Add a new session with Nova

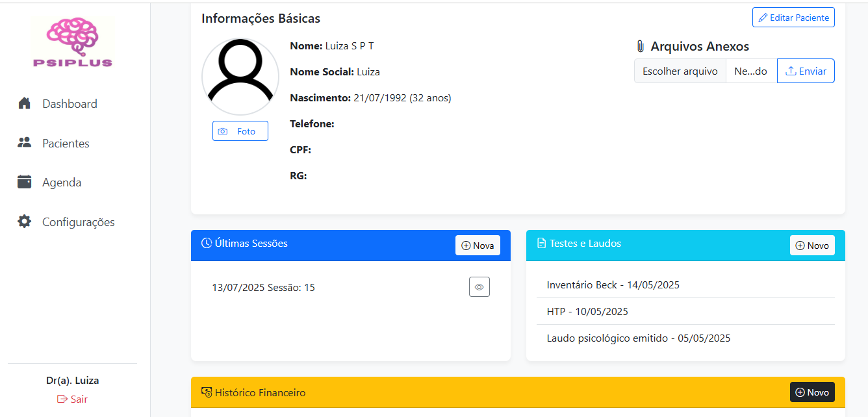pyautogui.click(x=478, y=246)
